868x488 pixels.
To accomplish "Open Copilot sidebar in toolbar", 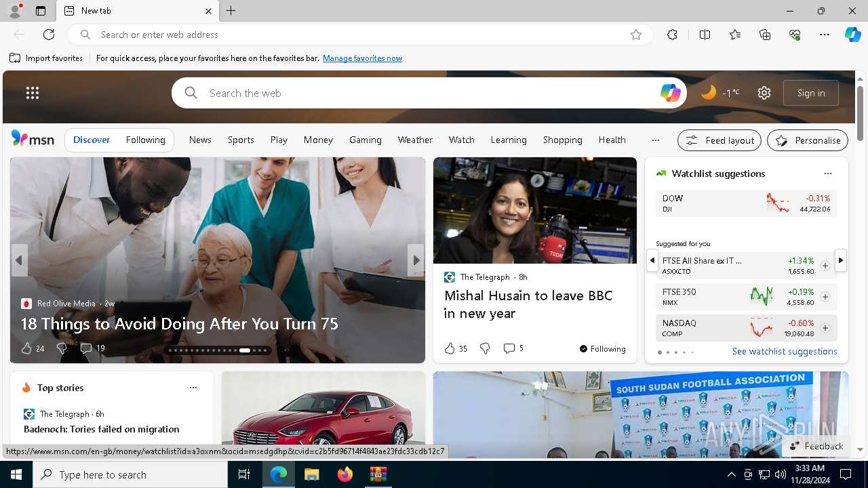I will coord(852,35).
